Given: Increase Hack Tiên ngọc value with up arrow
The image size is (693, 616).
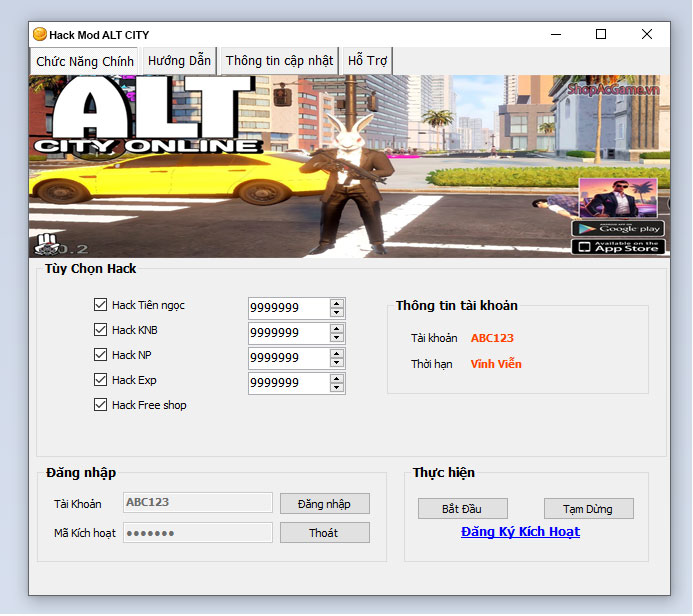Looking at the screenshot, I should (337, 304).
